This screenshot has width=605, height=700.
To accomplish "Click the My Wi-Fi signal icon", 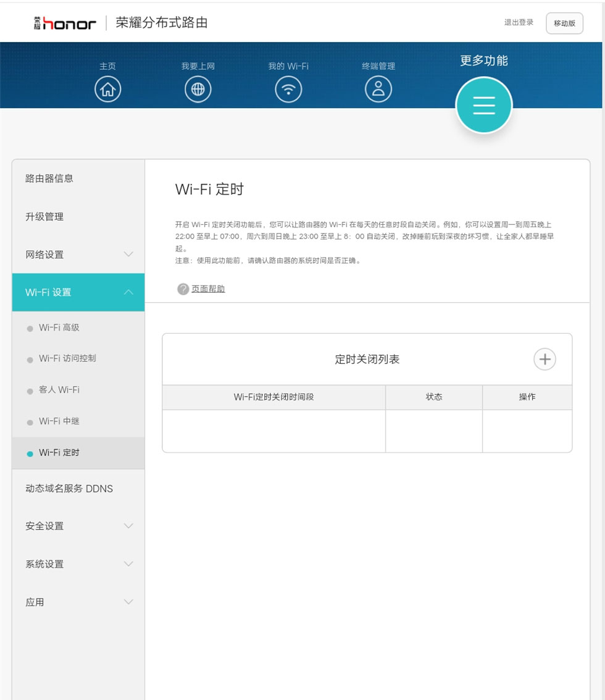I will [288, 90].
